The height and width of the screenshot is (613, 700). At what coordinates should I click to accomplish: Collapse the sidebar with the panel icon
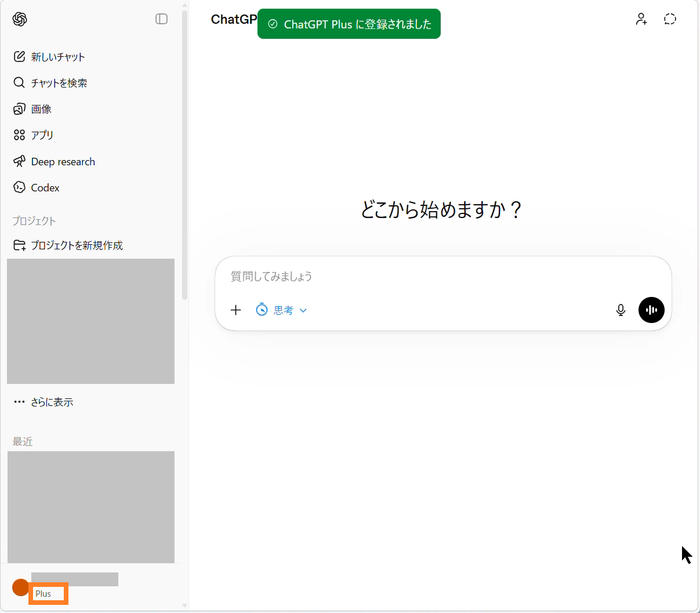click(x=161, y=19)
